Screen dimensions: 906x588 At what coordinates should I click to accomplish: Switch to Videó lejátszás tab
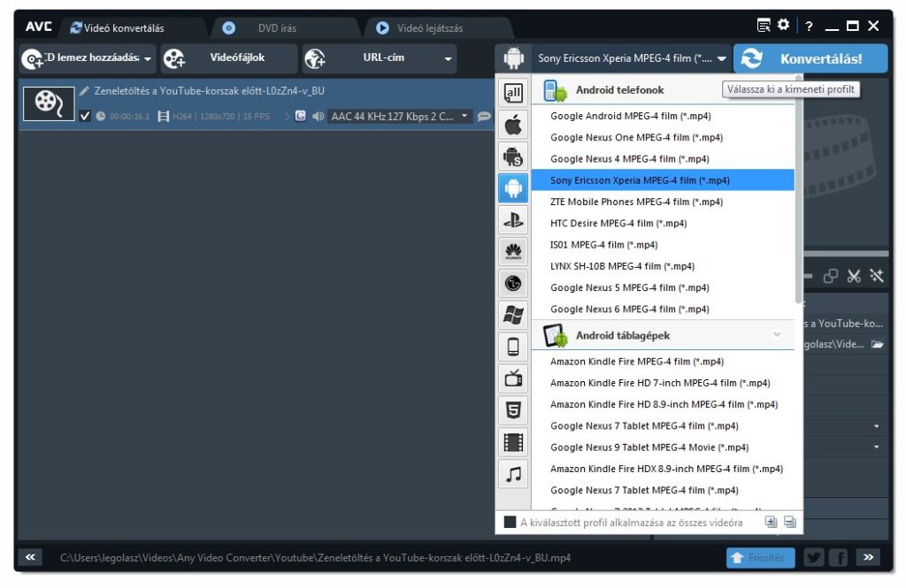click(430, 27)
